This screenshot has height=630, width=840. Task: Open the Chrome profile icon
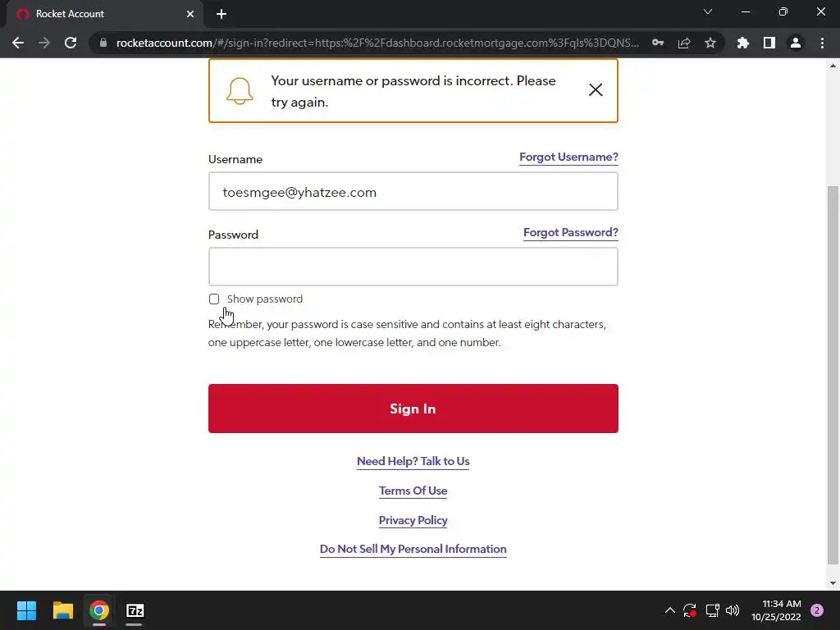click(x=796, y=43)
